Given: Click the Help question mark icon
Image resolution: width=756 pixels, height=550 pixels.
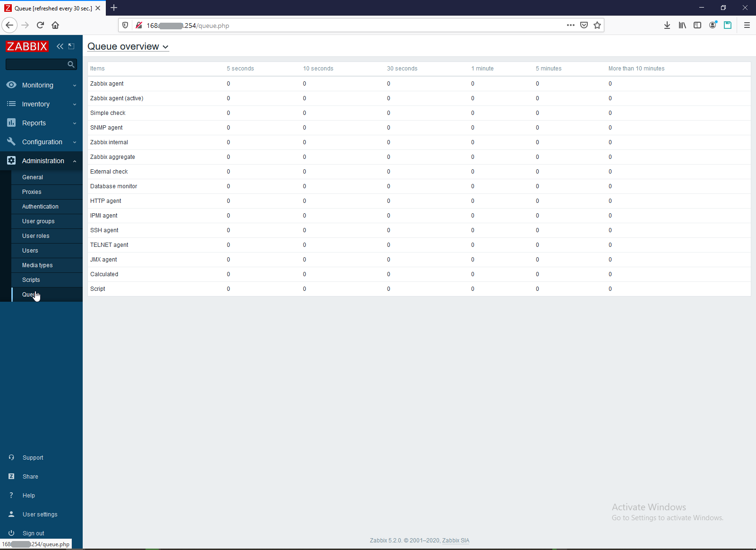Looking at the screenshot, I should [x=11, y=495].
